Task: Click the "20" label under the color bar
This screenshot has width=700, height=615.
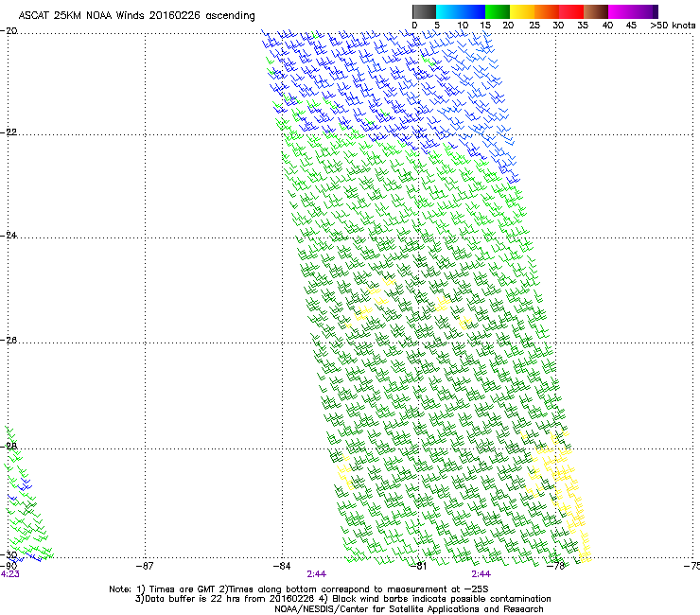Action: pos(508,26)
